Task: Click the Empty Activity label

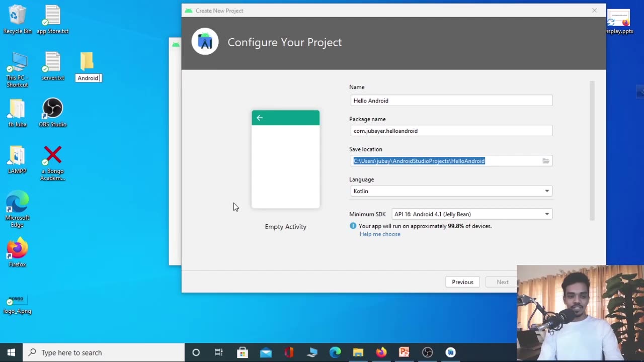Action: coord(285,227)
